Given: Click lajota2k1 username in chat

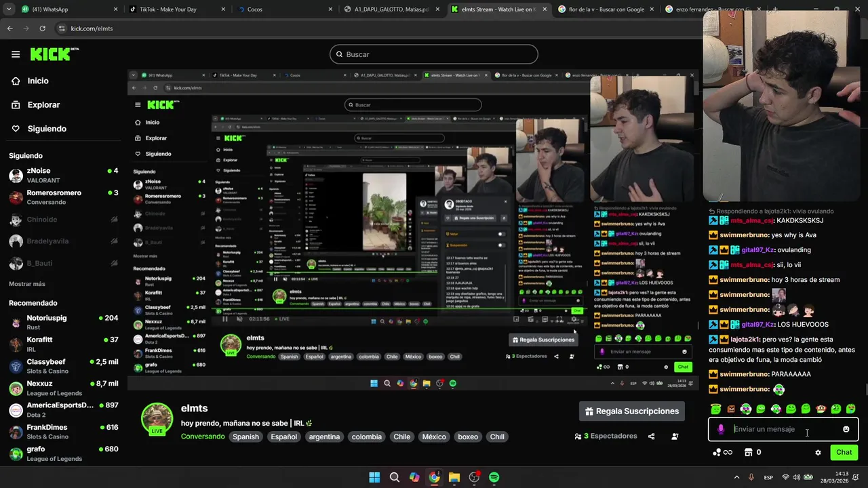Looking at the screenshot, I should coord(745,339).
